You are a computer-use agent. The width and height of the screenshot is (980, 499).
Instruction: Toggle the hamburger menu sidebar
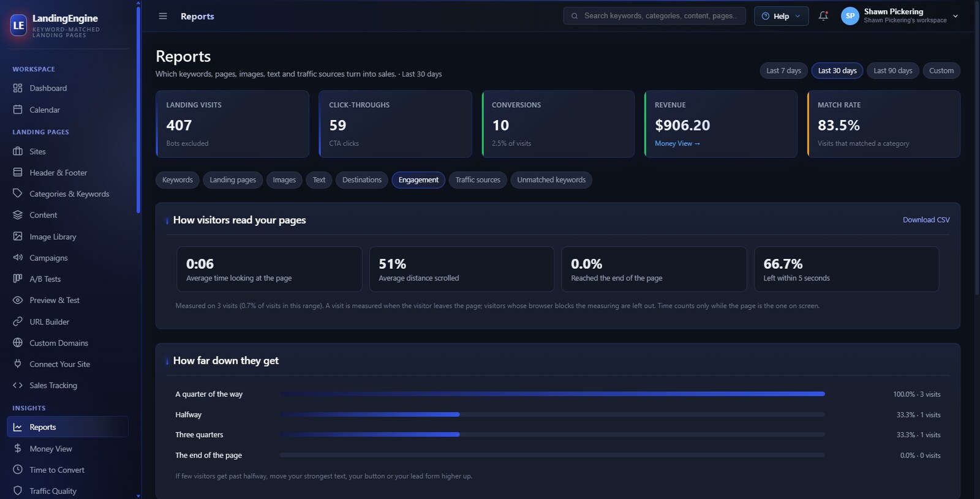[163, 16]
